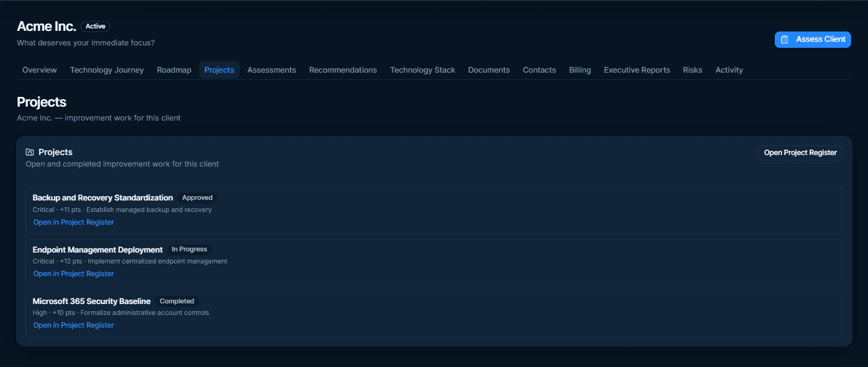Click the Completed status badge
Image resolution: width=868 pixels, height=367 pixels.
point(177,301)
